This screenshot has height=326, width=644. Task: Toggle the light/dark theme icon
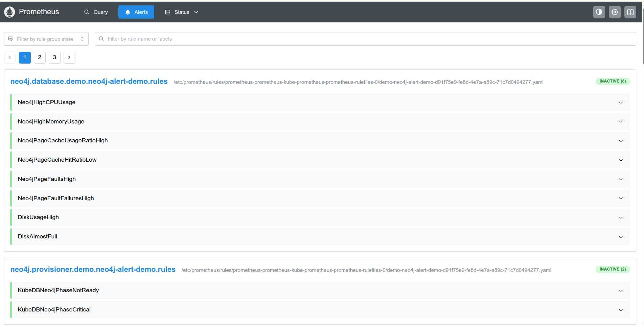(x=599, y=12)
